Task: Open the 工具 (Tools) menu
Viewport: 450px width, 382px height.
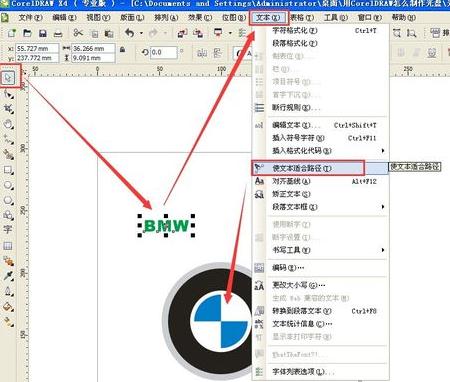Action: tap(336, 17)
